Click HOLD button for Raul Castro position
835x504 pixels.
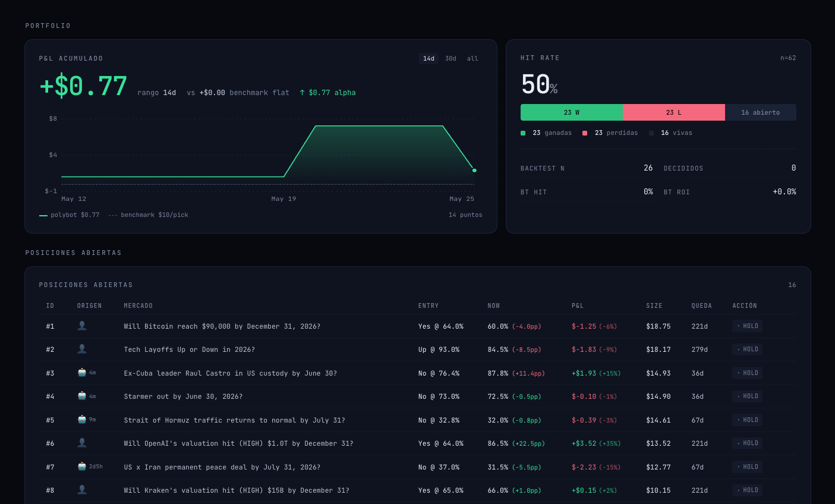[x=748, y=373]
